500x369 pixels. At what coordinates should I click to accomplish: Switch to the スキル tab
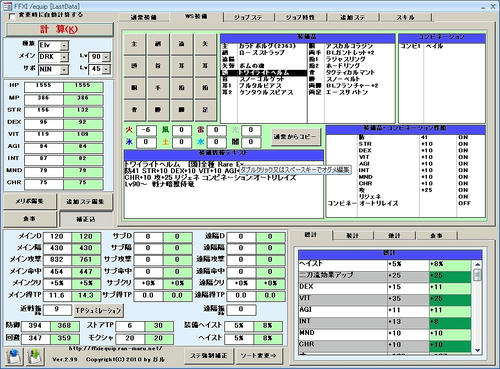405,17
